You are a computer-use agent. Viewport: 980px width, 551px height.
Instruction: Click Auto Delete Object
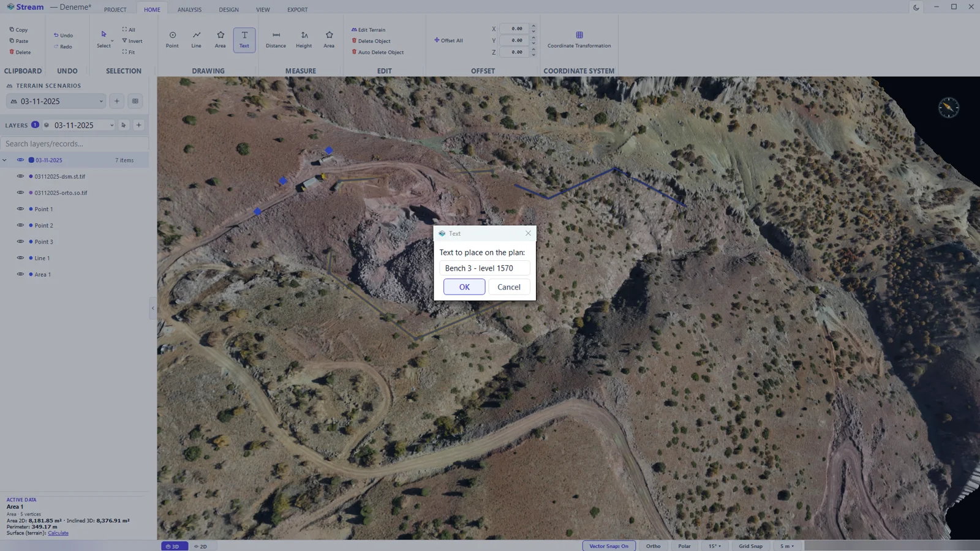(x=377, y=52)
